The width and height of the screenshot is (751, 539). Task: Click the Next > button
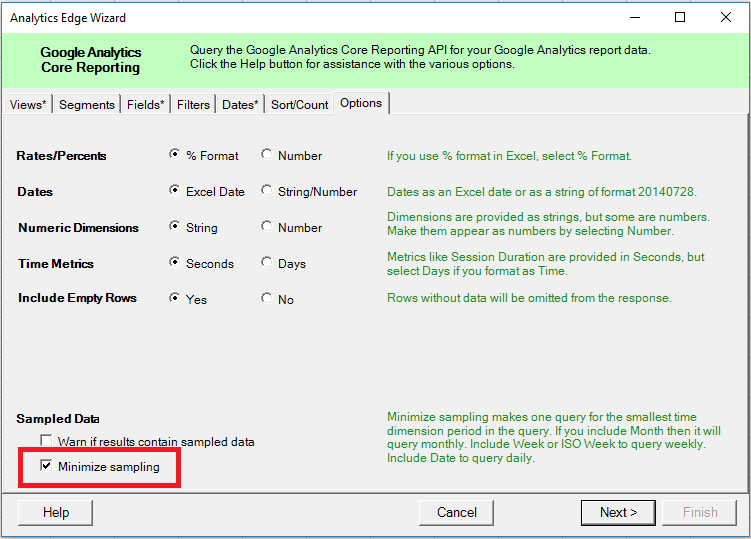(x=618, y=513)
